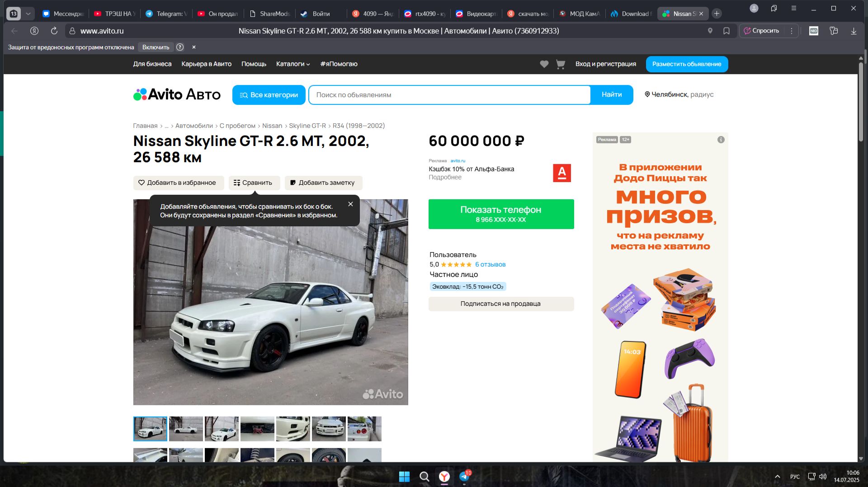Viewport: 868px width, 487px height.
Task: Open Подробнее under Alfa-Bank cashback
Action: tap(445, 178)
